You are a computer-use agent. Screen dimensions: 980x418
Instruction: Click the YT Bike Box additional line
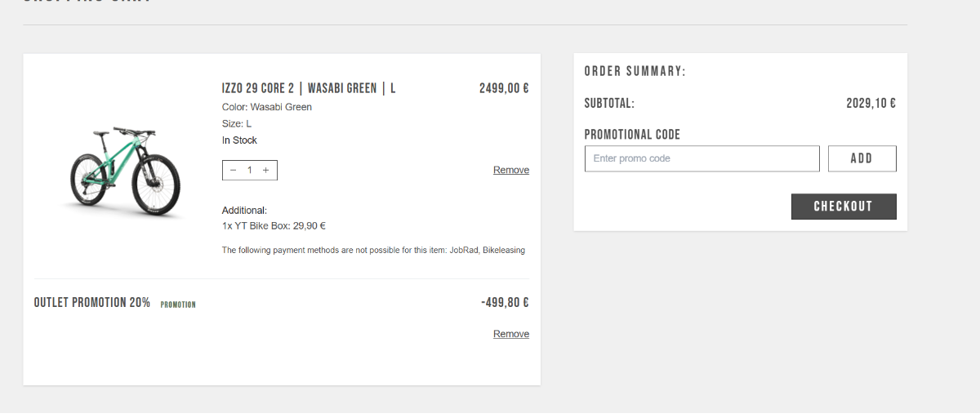pyautogui.click(x=274, y=226)
